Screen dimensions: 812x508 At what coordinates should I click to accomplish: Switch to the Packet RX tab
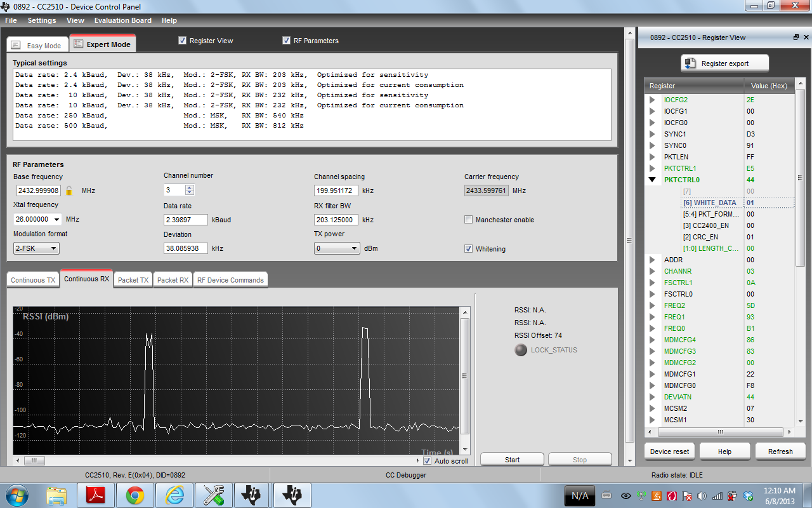[173, 280]
